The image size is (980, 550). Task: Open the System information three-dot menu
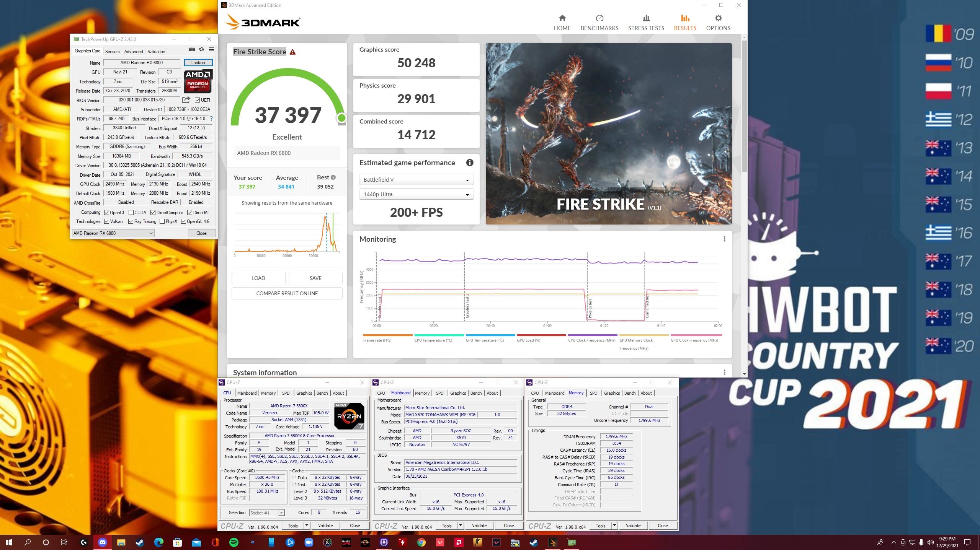(x=724, y=373)
